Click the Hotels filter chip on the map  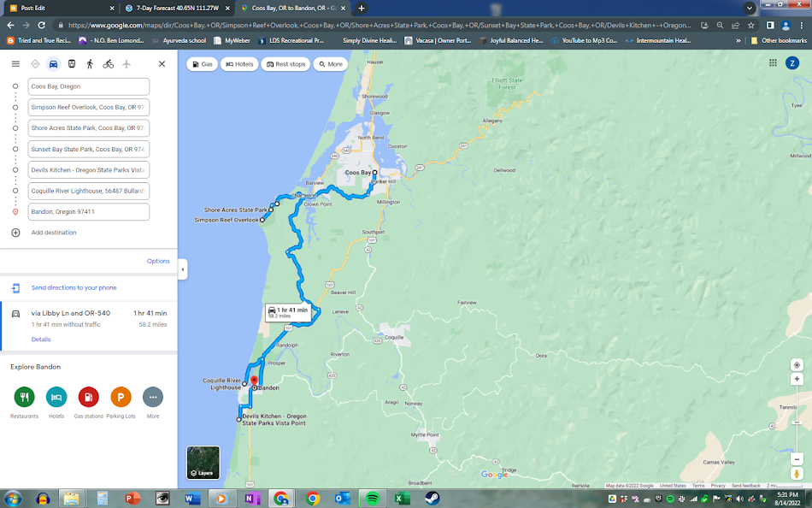(239, 64)
